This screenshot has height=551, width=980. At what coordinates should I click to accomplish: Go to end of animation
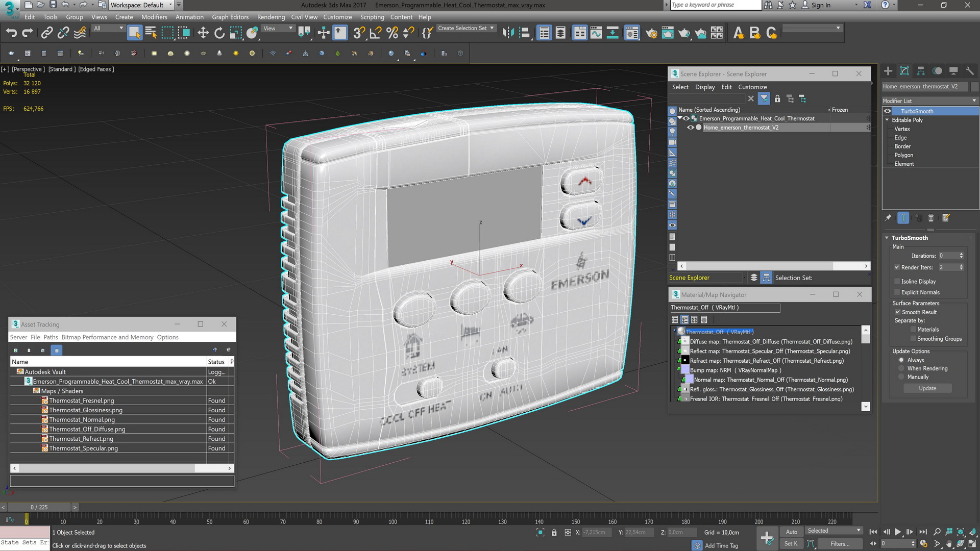pyautogui.click(x=923, y=532)
